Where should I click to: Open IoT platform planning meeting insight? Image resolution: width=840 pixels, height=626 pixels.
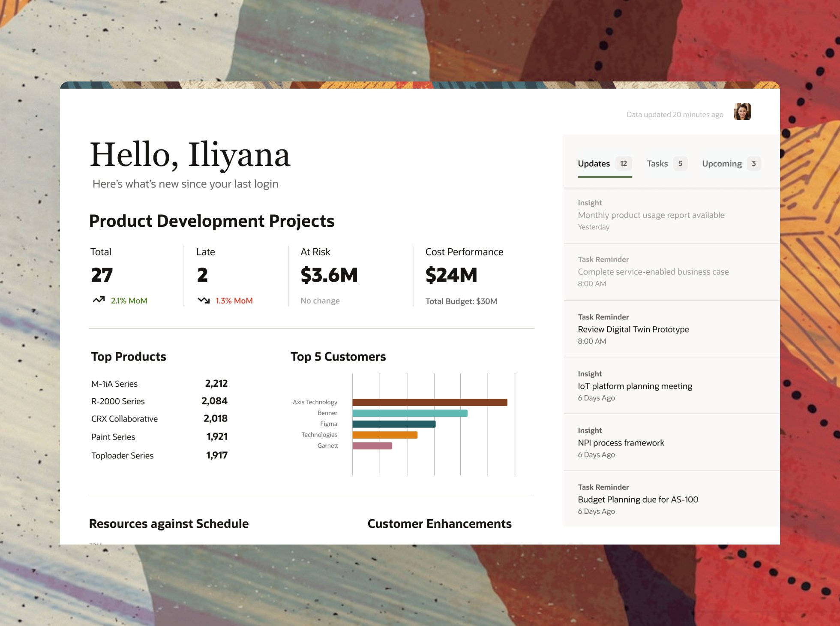635,386
